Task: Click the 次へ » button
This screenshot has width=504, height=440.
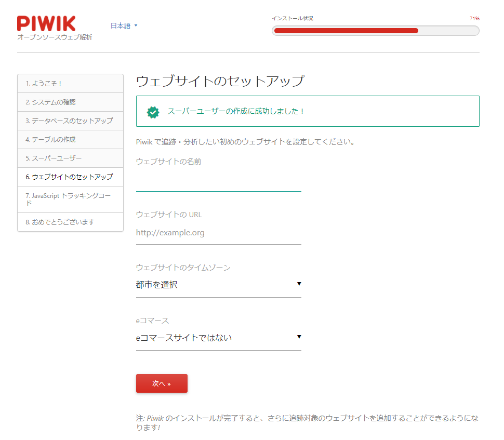Action: coord(162,383)
